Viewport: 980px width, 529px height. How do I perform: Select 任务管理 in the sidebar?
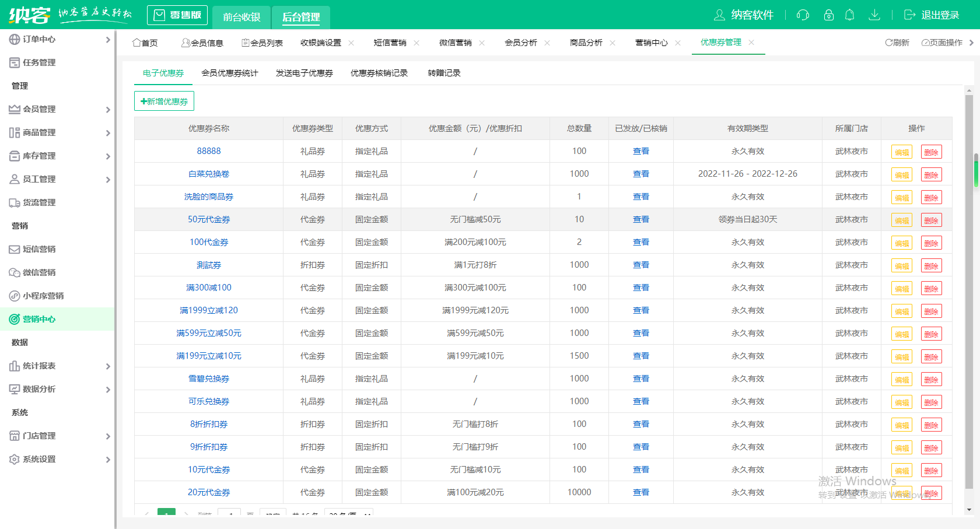(x=38, y=62)
